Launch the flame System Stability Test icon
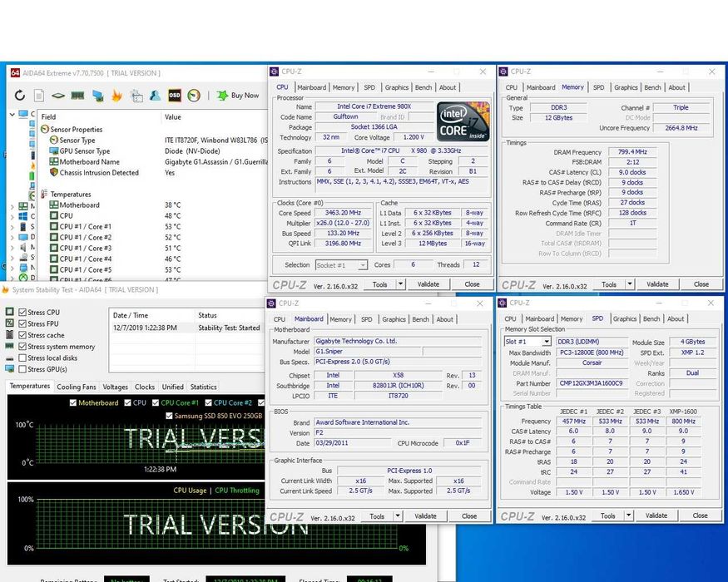The height and width of the screenshot is (582, 728). click(116, 95)
